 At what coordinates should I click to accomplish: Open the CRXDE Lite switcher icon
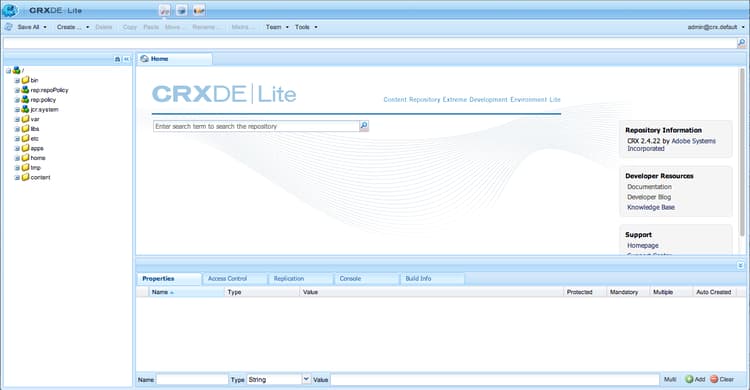pyautogui.click(x=165, y=10)
